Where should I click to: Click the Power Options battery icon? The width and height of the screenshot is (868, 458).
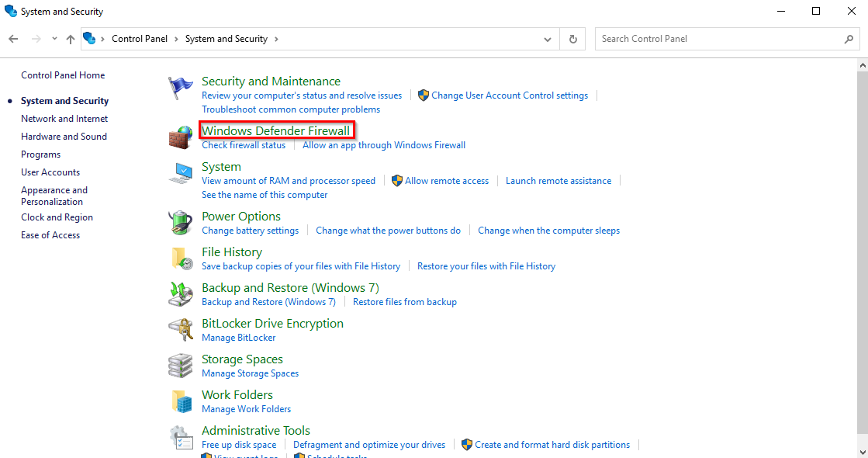click(x=181, y=223)
